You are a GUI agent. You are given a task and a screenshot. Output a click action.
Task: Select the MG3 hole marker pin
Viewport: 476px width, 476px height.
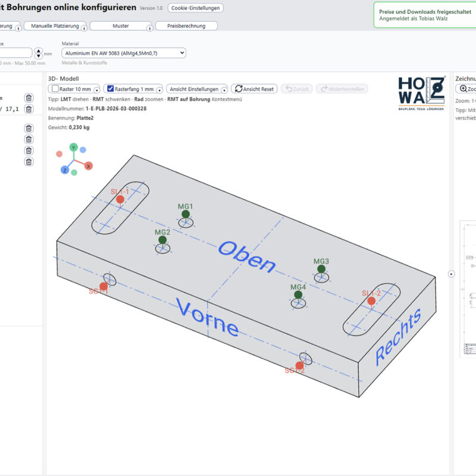pyautogui.click(x=321, y=269)
